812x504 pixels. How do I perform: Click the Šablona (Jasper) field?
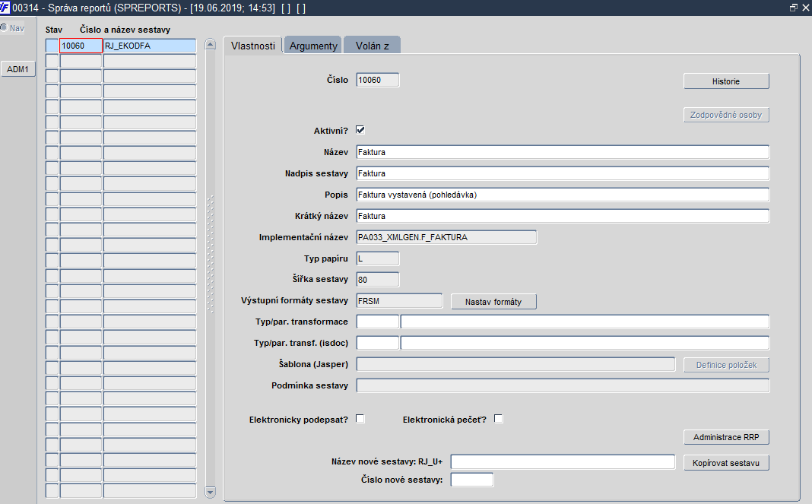[x=515, y=364]
